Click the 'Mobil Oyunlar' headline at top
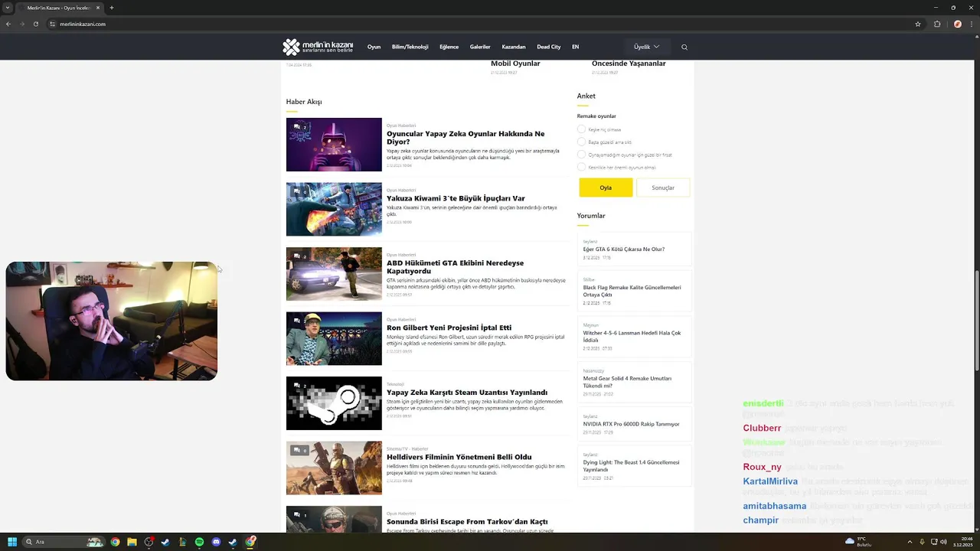This screenshot has height=551, width=980. tap(515, 64)
